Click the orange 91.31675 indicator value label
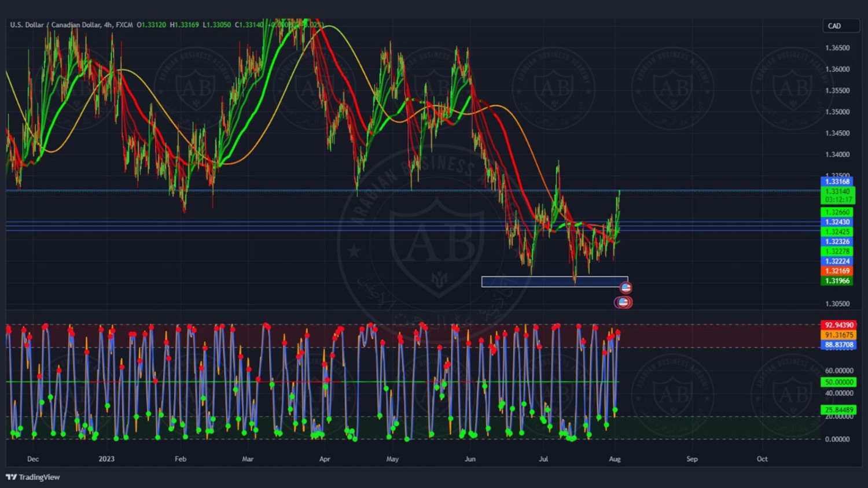The height and width of the screenshot is (488, 868). tap(838, 335)
